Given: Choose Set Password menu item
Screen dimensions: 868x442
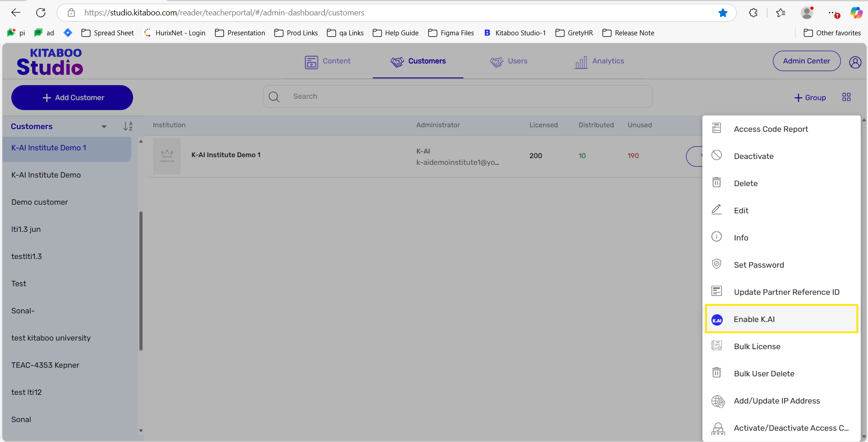Looking at the screenshot, I should point(782,265).
